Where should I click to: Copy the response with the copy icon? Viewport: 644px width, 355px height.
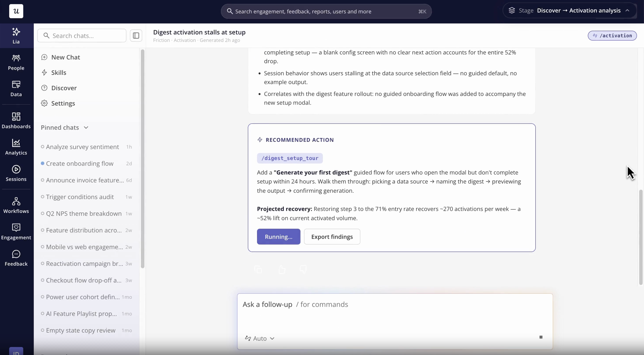(x=258, y=270)
